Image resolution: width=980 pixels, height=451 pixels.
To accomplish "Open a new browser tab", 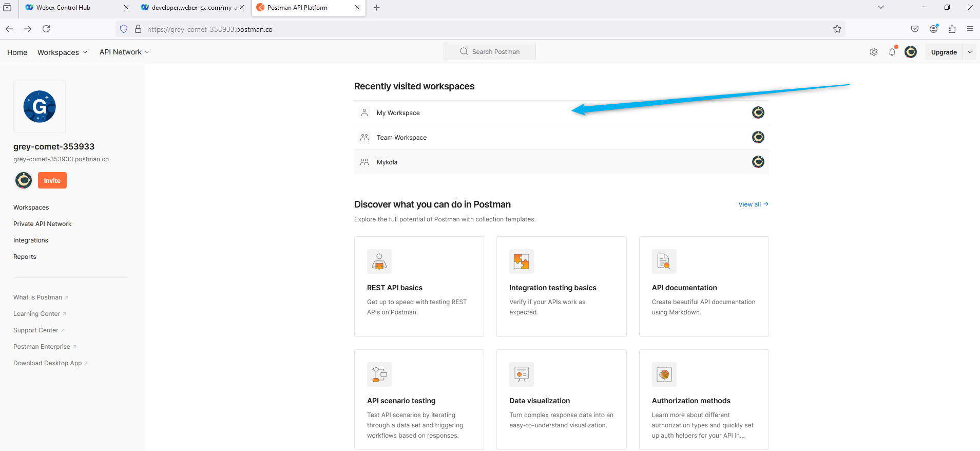I will click(377, 8).
